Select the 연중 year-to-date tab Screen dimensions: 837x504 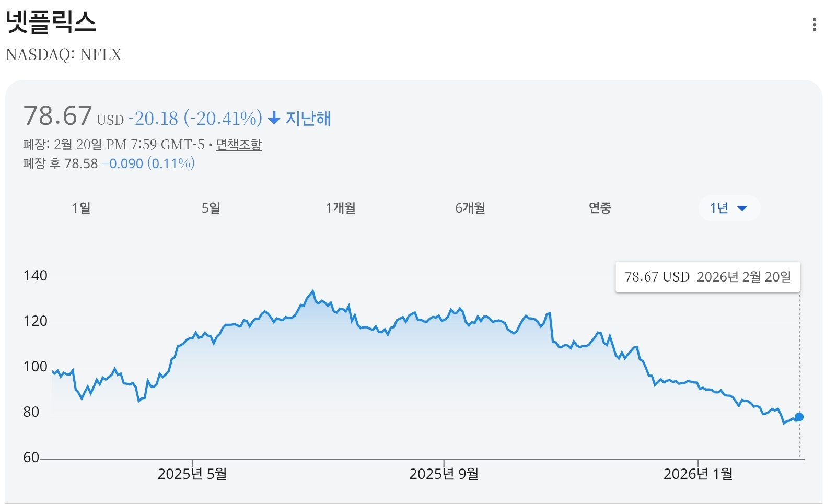(x=600, y=208)
